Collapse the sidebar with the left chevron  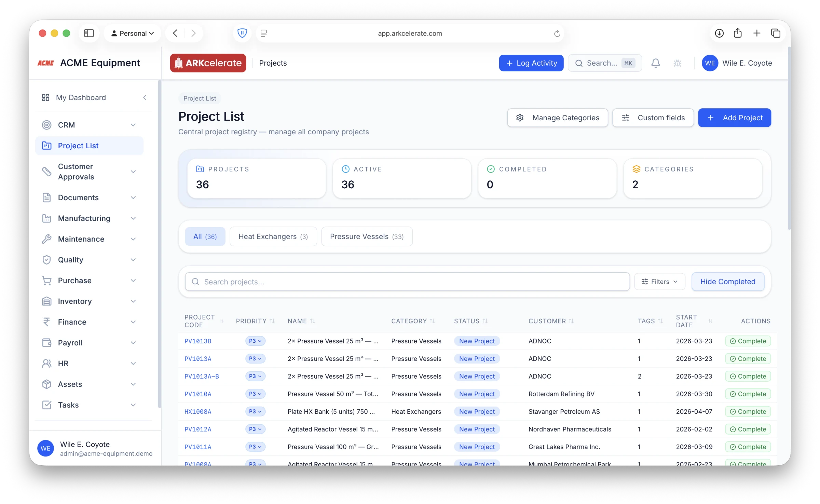coord(145,98)
